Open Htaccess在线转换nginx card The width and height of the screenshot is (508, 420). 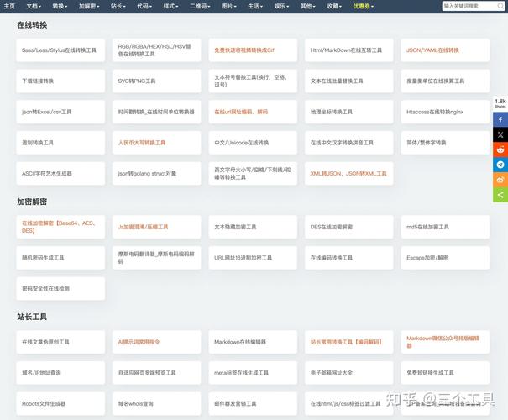point(445,112)
